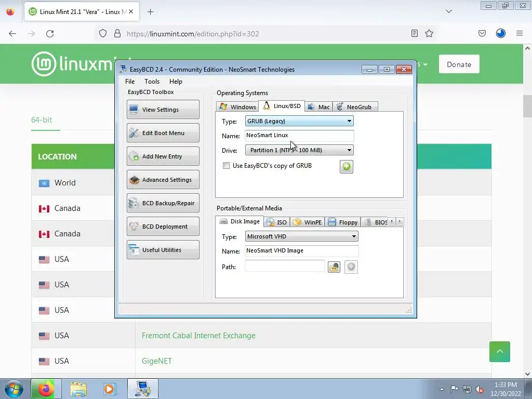Click the browse for disk image path icon

pyautogui.click(x=334, y=267)
